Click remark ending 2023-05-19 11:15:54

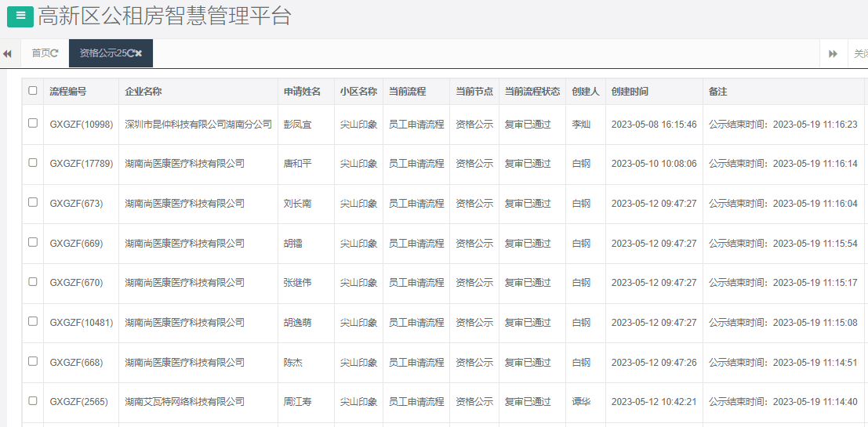pyautogui.click(x=783, y=244)
